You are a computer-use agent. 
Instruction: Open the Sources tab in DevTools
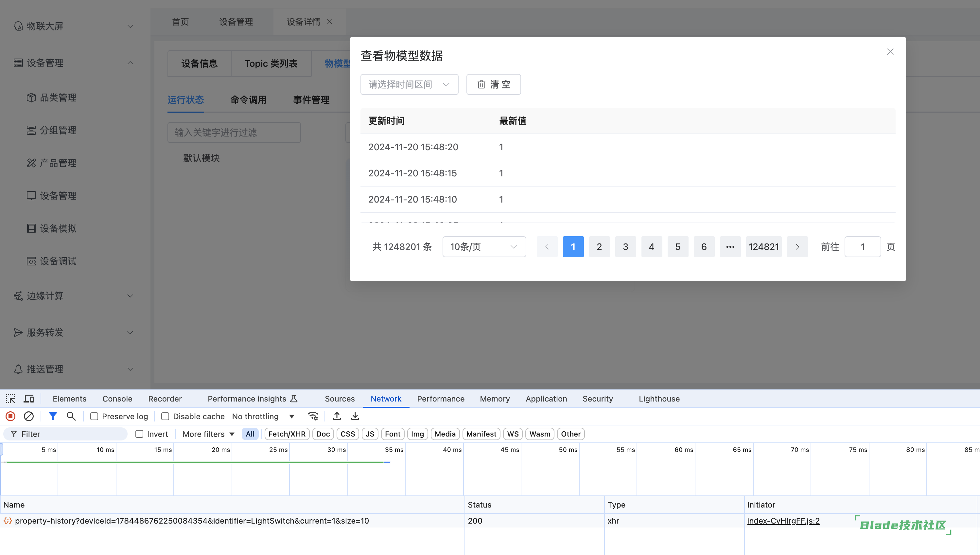pyautogui.click(x=340, y=399)
